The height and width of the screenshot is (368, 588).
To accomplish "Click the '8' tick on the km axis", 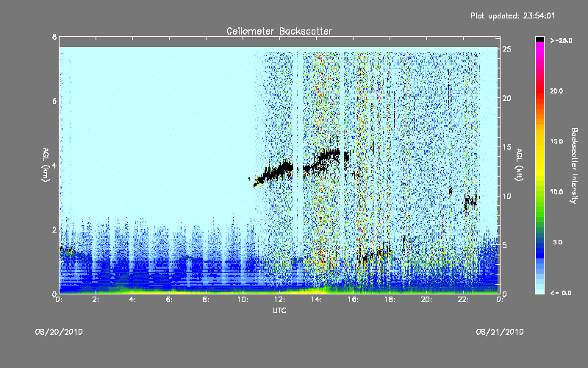I will 54,37.
